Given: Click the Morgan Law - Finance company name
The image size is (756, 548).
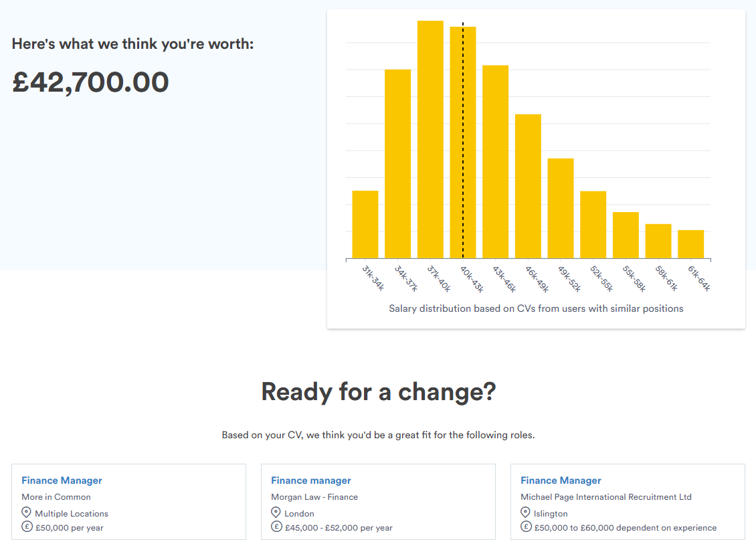Looking at the screenshot, I should 314,497.
